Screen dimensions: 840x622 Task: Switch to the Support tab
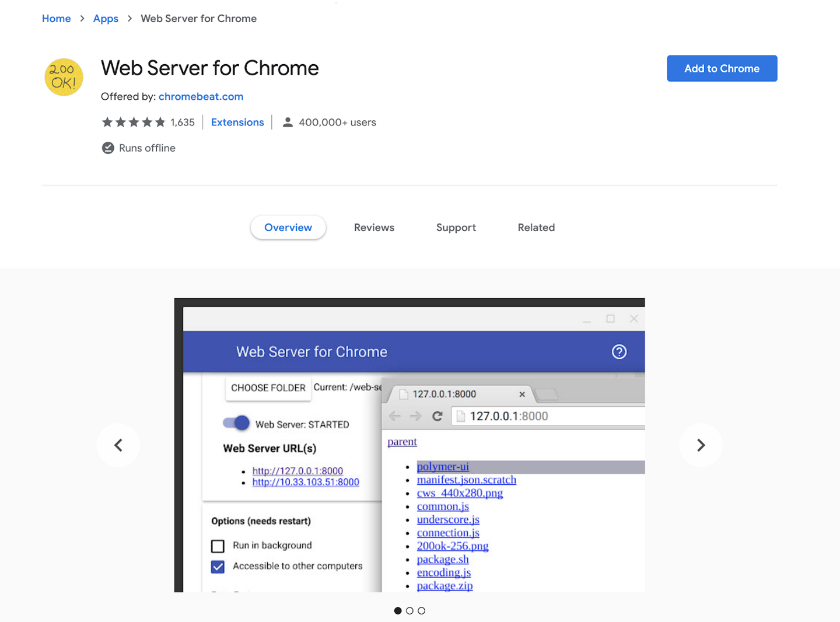pyautogui.click(x=456, y=228)
